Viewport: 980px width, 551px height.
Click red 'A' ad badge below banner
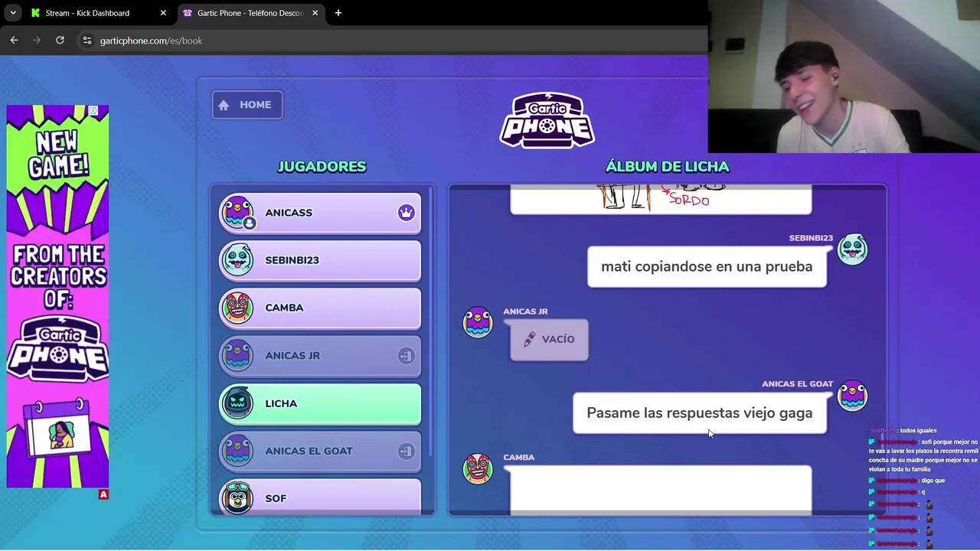(103, 494)
